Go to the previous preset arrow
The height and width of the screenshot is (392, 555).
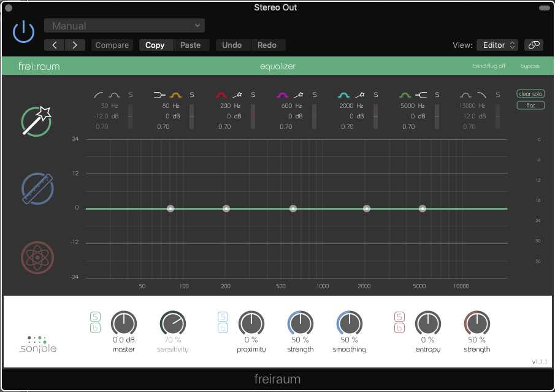pos(55,45)
